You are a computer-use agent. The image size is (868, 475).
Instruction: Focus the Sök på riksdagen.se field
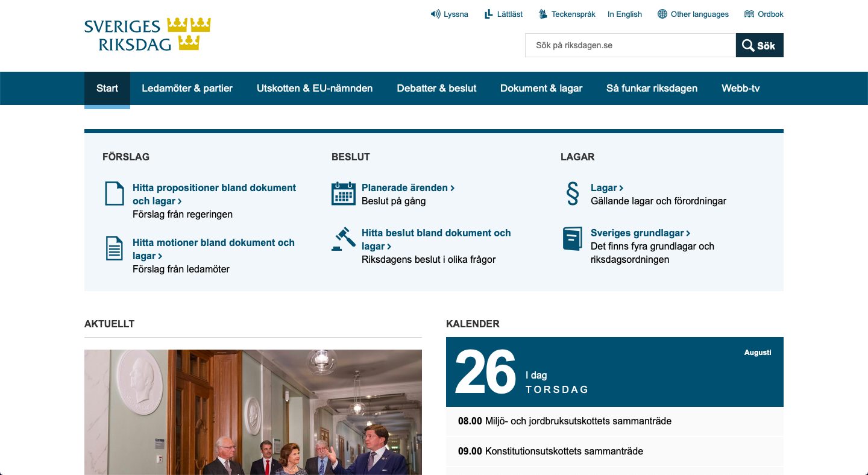631,45
